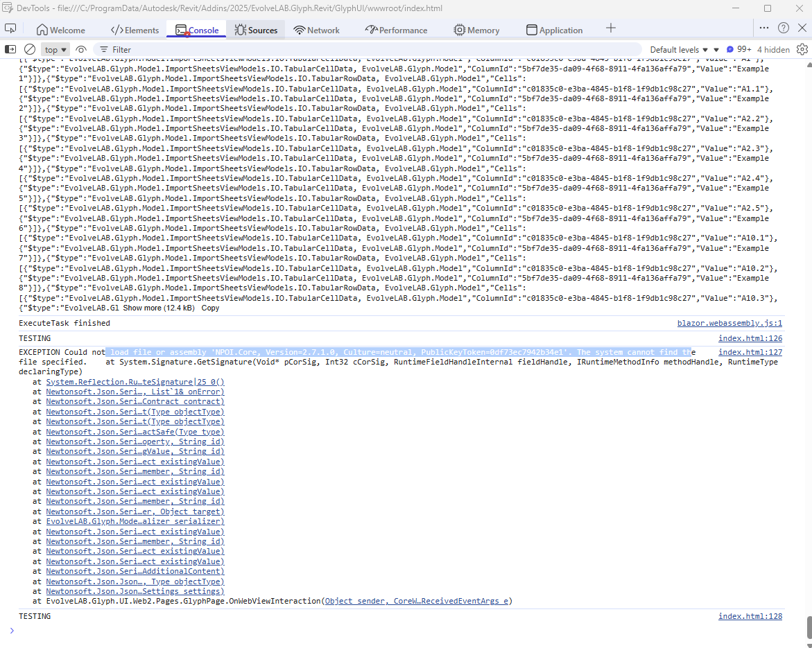
Task: Switch to the Sources tab
Action: point(256,30)
